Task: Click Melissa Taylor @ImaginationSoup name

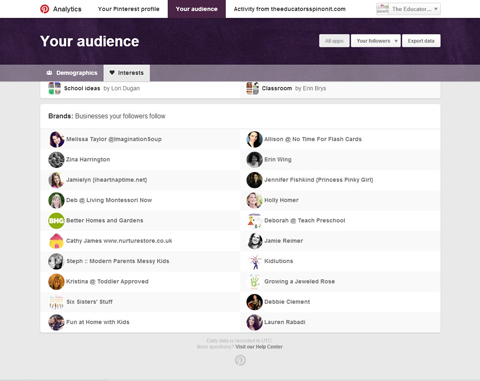Action: click(x=114, y=139)
